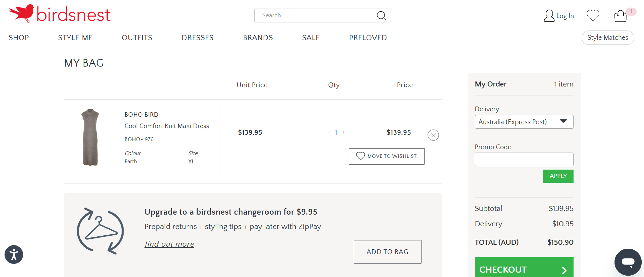This screenshot has width=644, height=277.
Task: Increase quantity with the plus button
Action: [x=343, y=132]
